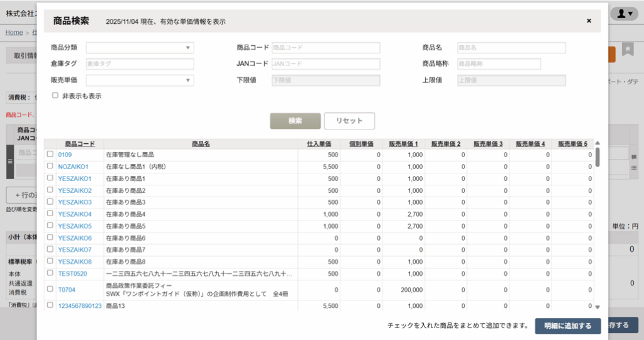
Task: Select the checkbox for YESZAIKO4 row
Action: (50, 214)
